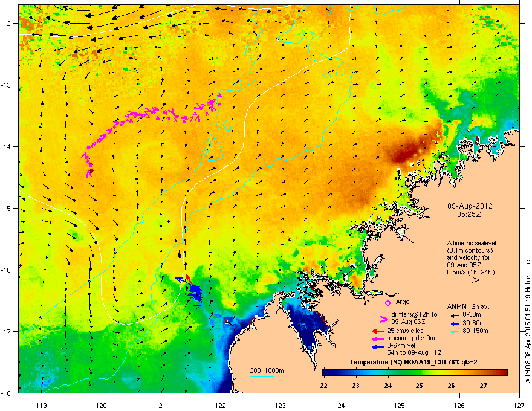Click the blue glider velocity cluster on map
The width and height of the screenshot is (532, 411).
[x=196, y=293]
